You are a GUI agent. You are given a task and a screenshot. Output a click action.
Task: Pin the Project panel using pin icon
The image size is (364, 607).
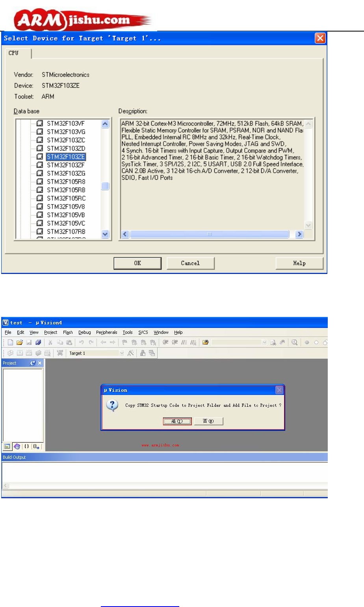(33, 363)
